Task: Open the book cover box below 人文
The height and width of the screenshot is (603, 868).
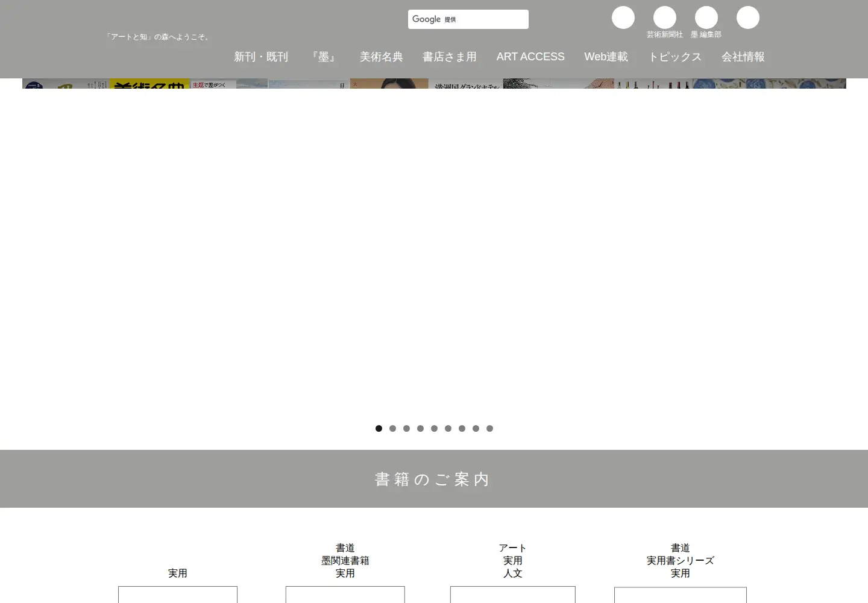Action: [513, 595]
